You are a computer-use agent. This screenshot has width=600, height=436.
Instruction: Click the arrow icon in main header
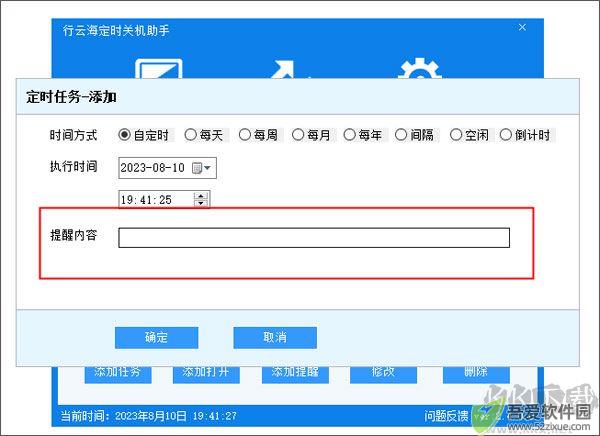(283, 69)
